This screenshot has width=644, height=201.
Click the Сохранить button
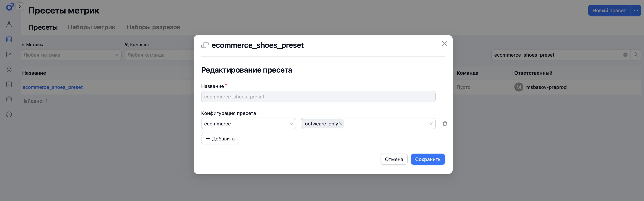428,159
